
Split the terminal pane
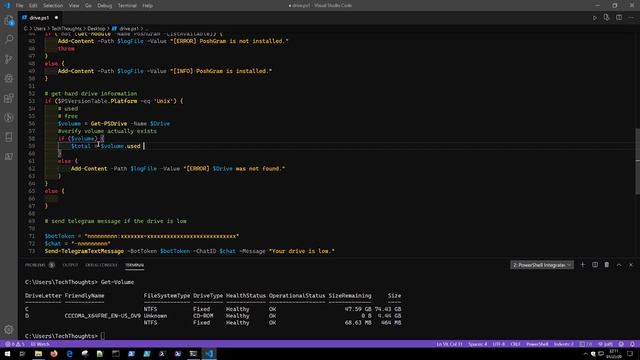(x=595, y=265)
